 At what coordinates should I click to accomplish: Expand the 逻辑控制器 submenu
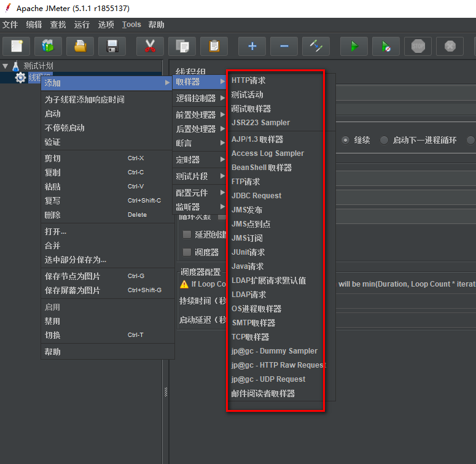[199, 98]
